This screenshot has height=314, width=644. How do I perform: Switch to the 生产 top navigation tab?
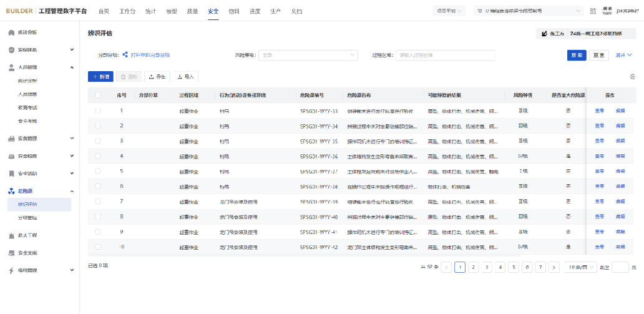pyautogui.click(x=276, y=11)
